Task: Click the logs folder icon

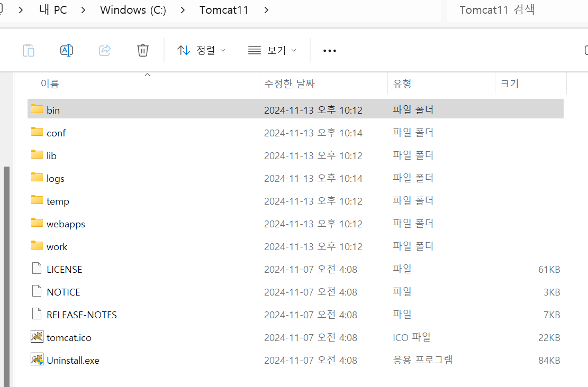Action: coord(37,177)
